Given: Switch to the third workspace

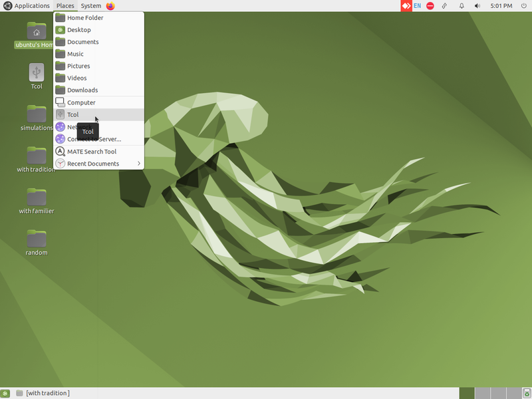Looking at the screenshot, I should (x=498, y=393).
